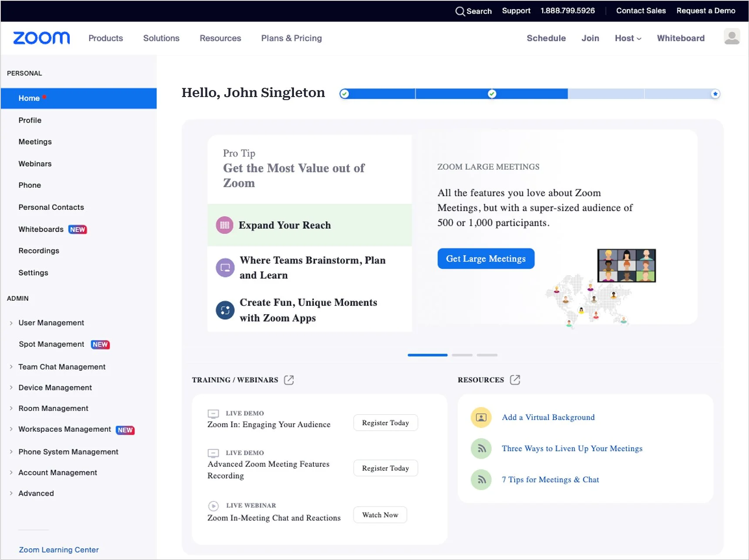The image size is (749, 560).
Task: Click middle checkmark on progress bar
Action: pos(492,94)
